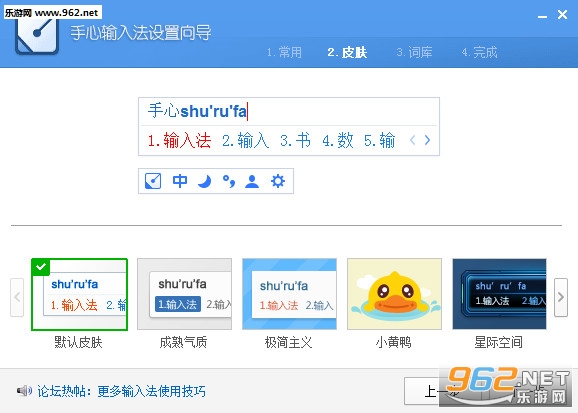Open user account person icon
This screenshot has width=578, height=413.
[252, 181]
